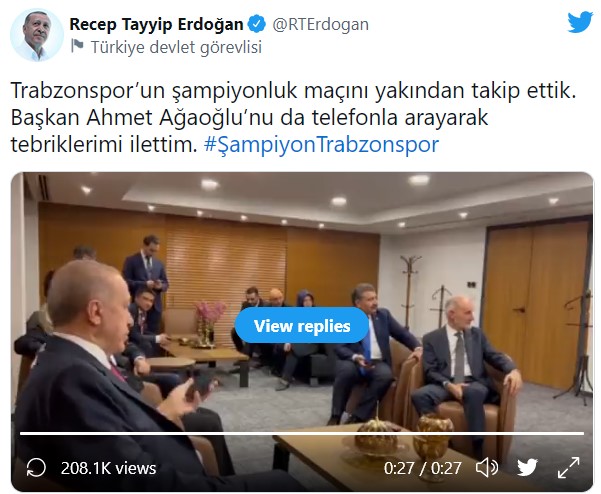
Task: Click the Recep Tayyip Erdoğan display name
Action: point(156,25)
